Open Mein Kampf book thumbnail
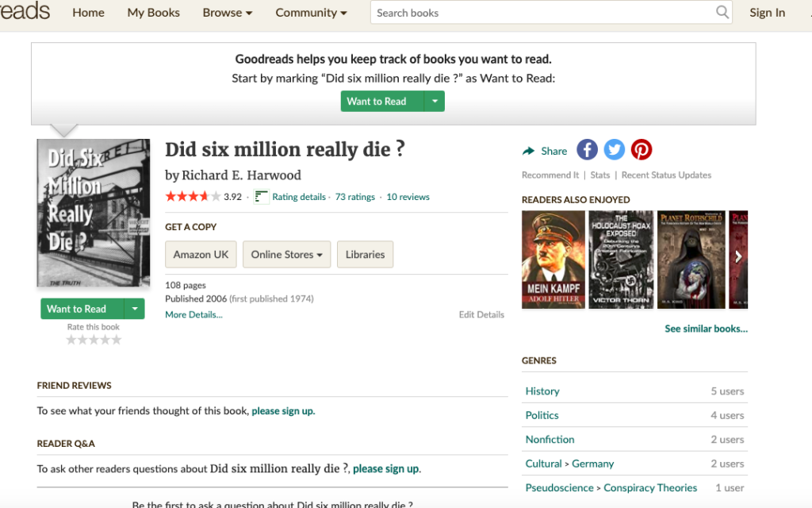812x508 pixels. point(553,260)
